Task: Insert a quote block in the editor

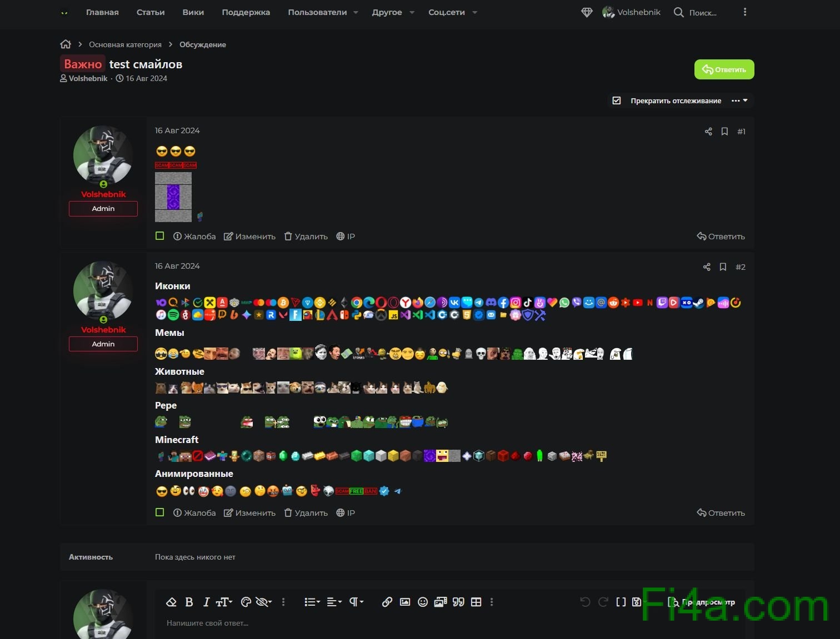Action: pos(458,602)
